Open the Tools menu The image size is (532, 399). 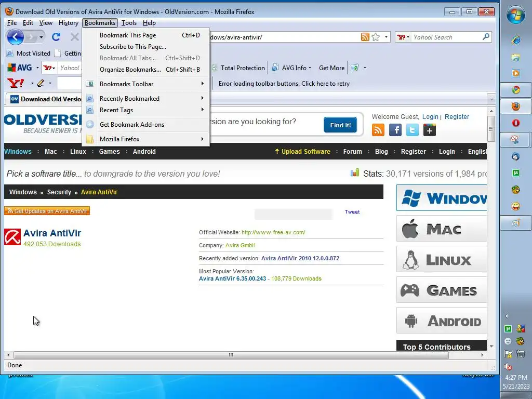point(129,23)
